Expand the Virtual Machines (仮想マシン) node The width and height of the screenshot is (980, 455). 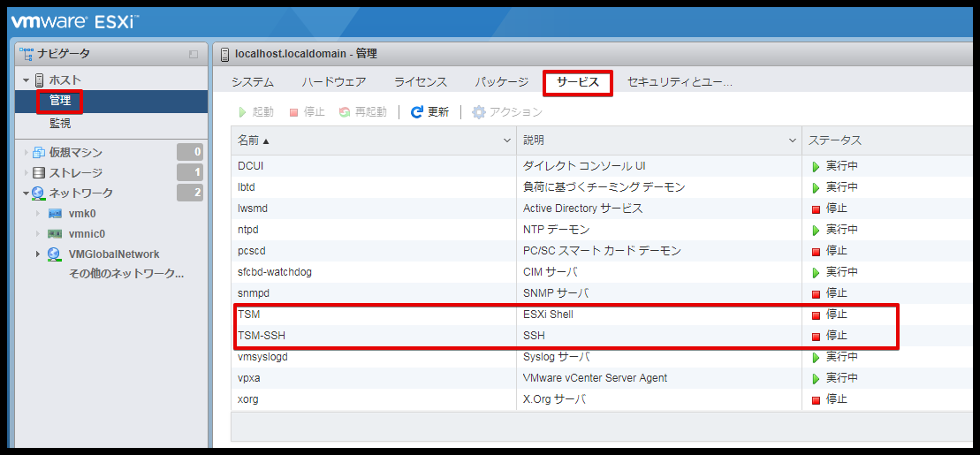[x=27, y=153]
